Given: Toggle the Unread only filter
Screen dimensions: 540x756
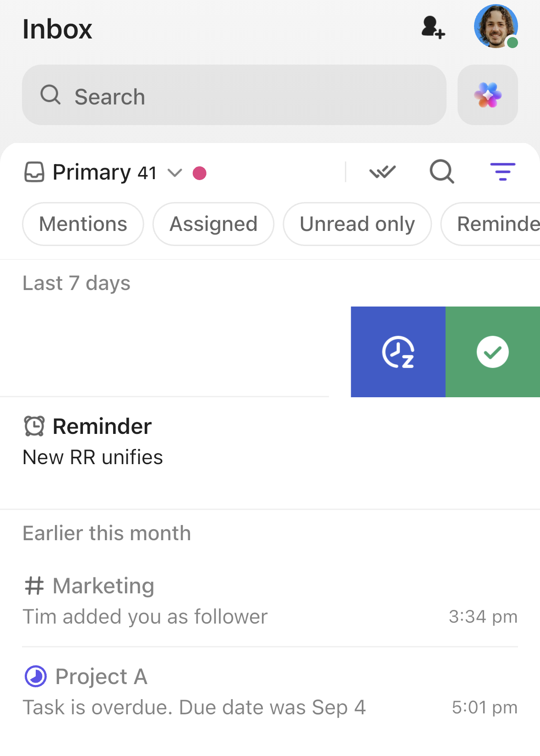Looking at the screenshot, I should tap(357, 224).
